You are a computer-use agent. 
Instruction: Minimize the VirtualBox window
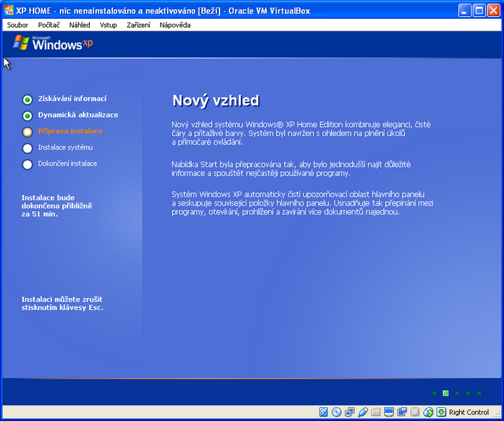[x=464, y=11]
